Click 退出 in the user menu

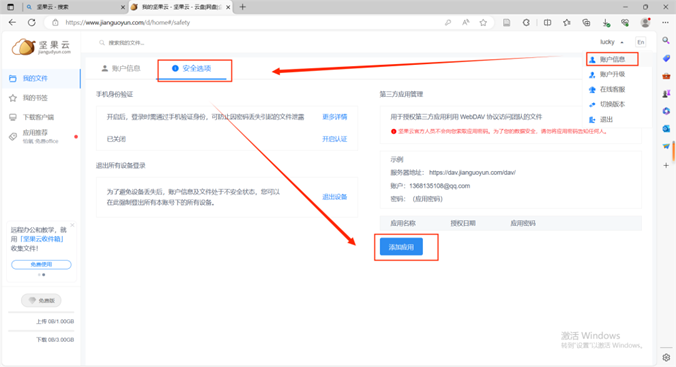(x=606, y=119)
